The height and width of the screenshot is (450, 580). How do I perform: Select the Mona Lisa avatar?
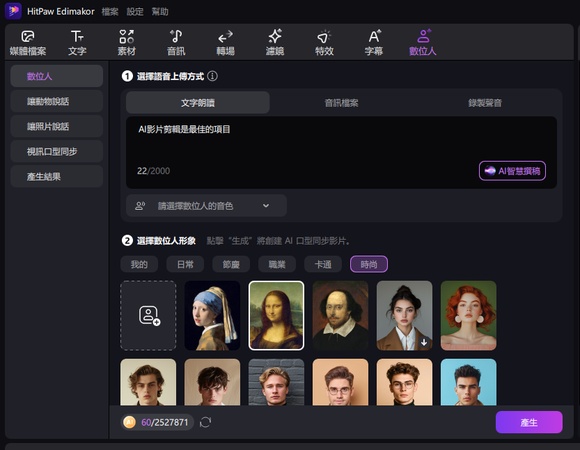click(276, 315)
